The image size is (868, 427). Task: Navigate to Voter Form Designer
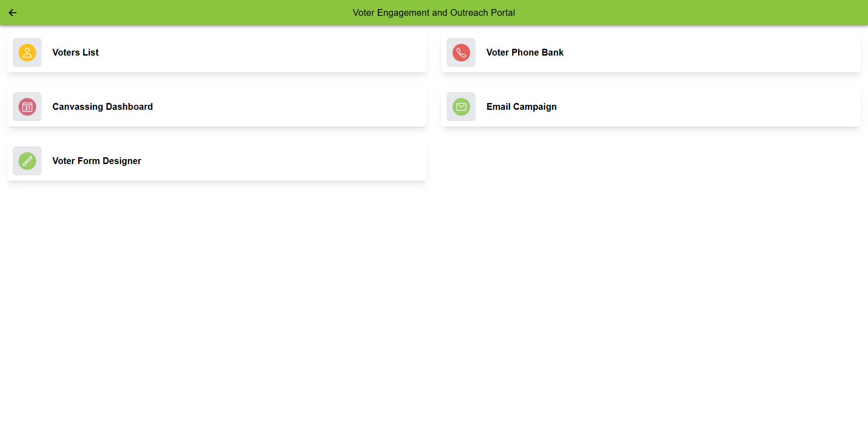217,161
